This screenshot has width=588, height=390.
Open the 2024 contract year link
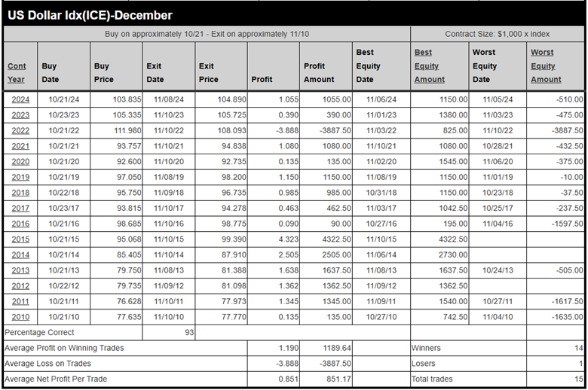(x=20, y=99)
